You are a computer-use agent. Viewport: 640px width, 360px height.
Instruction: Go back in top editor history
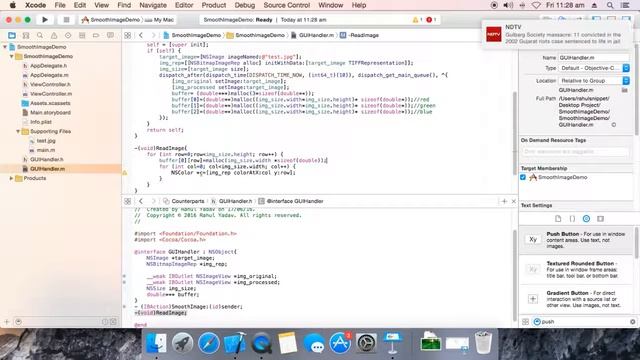click(x=141, y=36)
